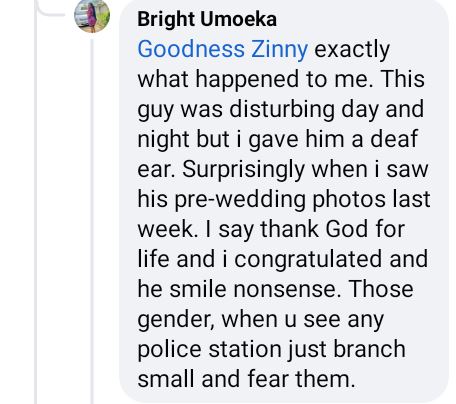Open the Goodness Zinny tagged profile link
This screenshot has width=456, height=404.
click(223, 50)
